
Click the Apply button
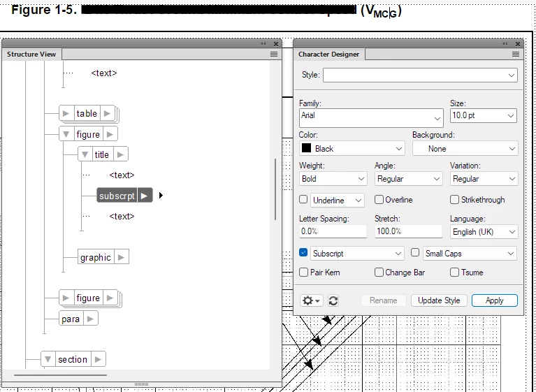(494, 300)
